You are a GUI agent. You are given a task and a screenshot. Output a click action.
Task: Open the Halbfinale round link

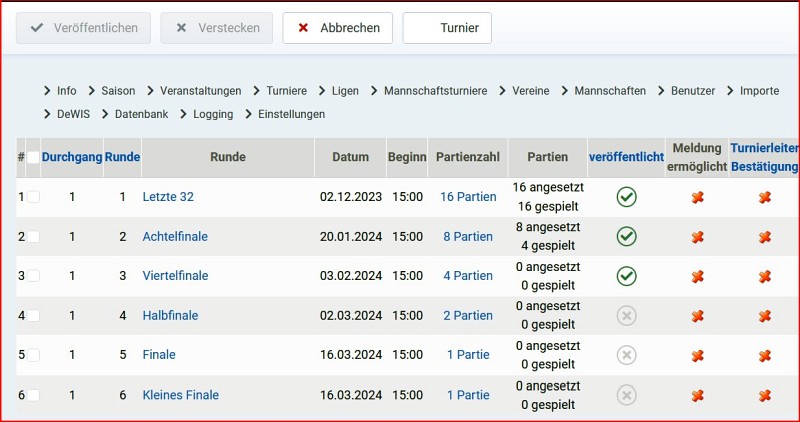point(170,316)
